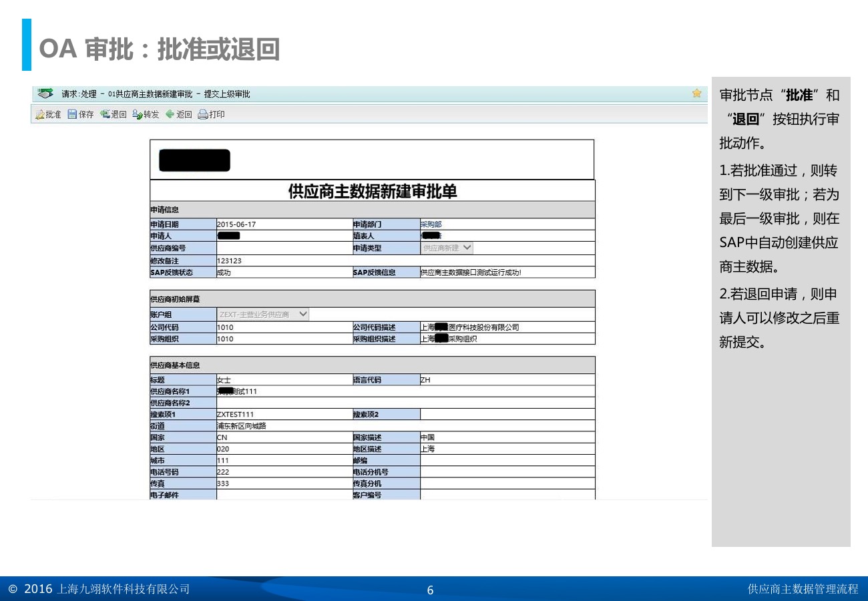Click the 修改备注 field containing 123123
Image resolution: width=868 pixels, height=601 pixels.
coord(405,260)
